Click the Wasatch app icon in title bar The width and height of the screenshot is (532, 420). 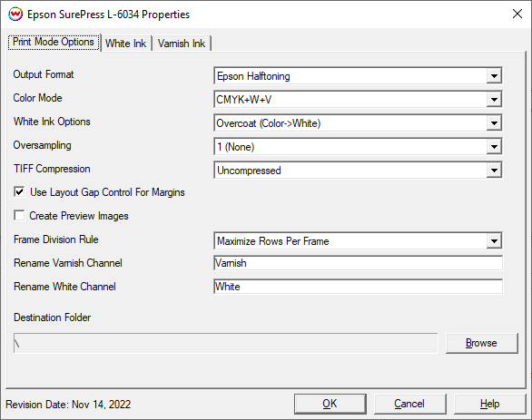pos(15,15)
